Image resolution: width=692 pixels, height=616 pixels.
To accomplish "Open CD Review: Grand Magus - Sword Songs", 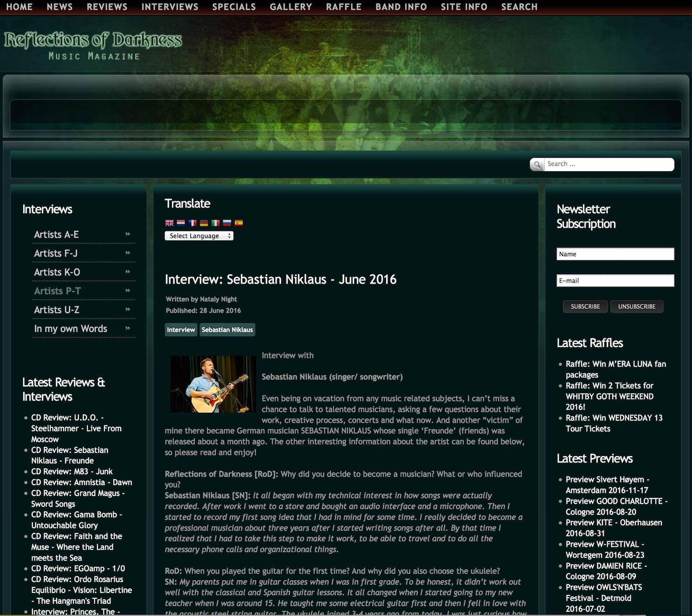I will pyautogui.click(x=78, y=498).
